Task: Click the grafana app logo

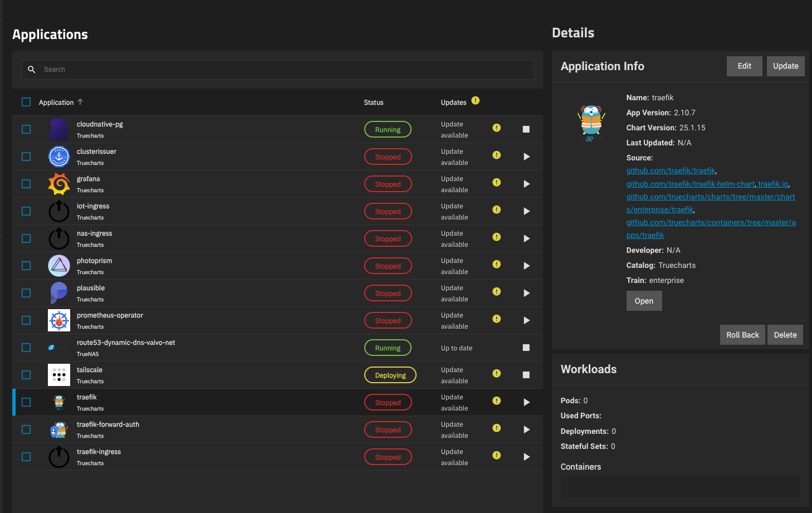Action: point(59,184)
